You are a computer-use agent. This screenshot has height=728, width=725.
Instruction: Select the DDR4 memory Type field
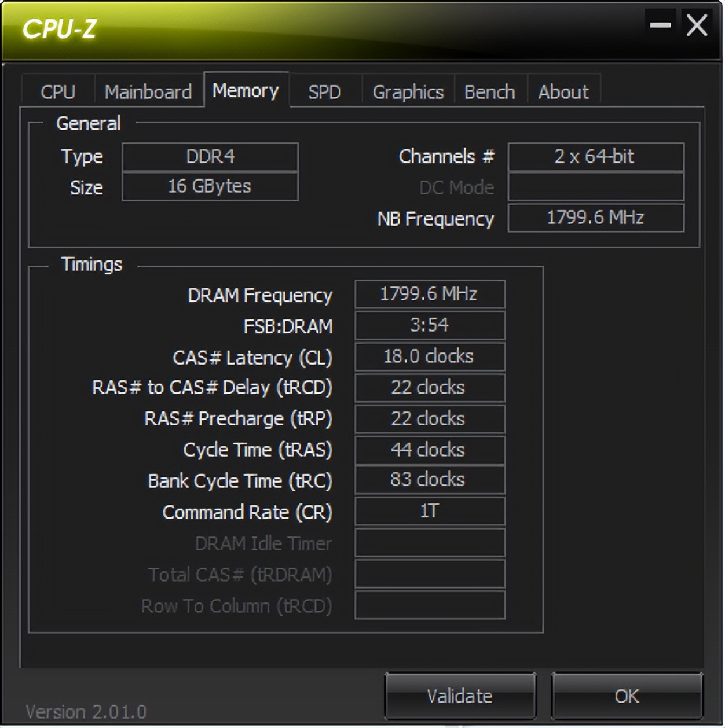coord(210,157)
